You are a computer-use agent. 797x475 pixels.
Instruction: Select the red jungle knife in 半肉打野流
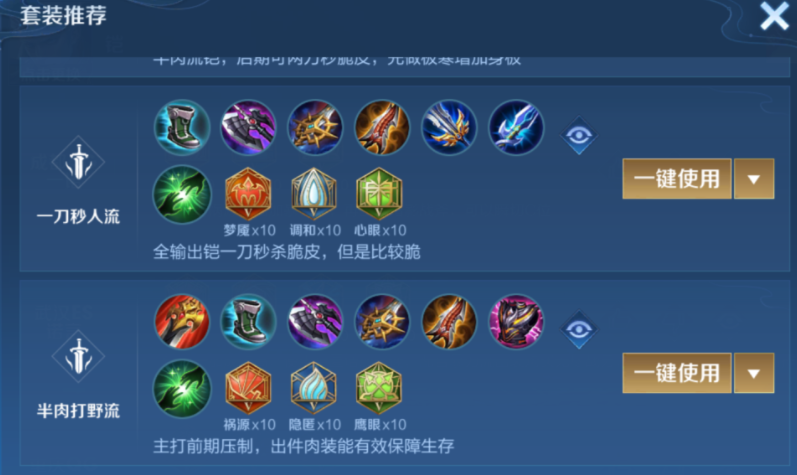pos(182,322)
